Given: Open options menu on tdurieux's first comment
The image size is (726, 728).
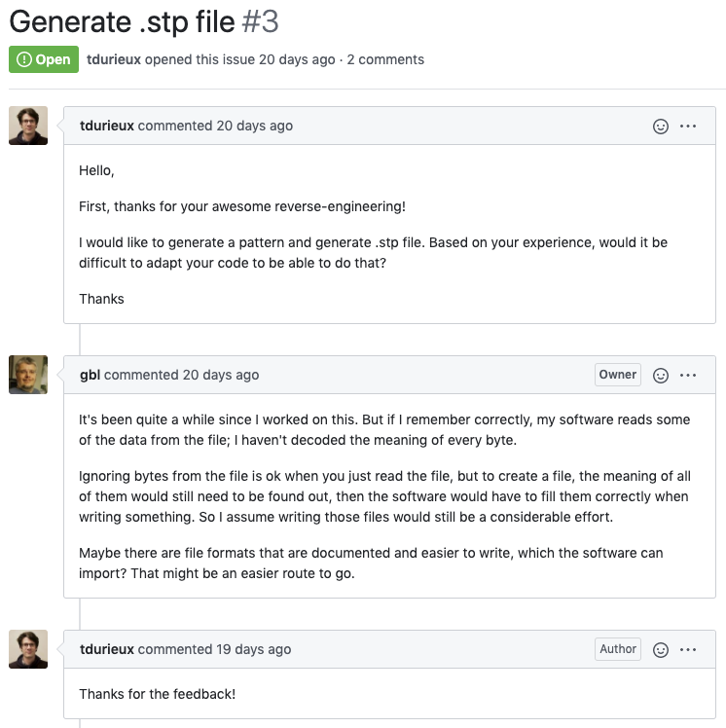Looking at the screenshot, I should coord(687,127).
